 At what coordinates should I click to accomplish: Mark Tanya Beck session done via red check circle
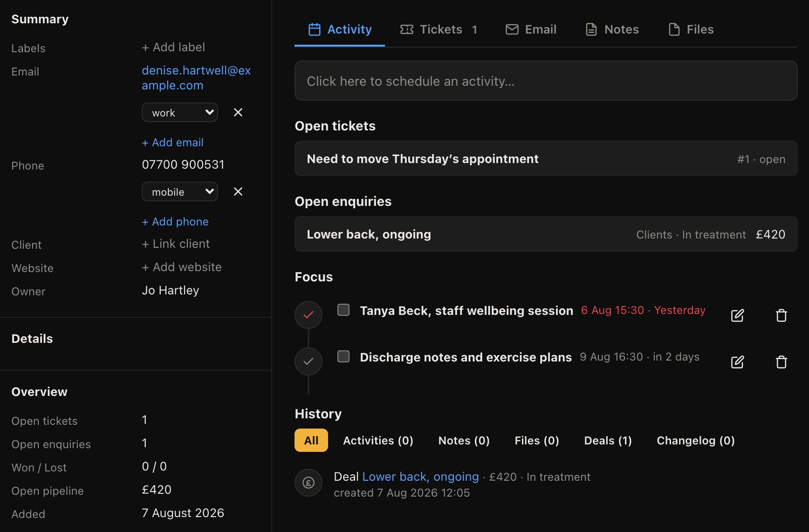coord(309,315)
